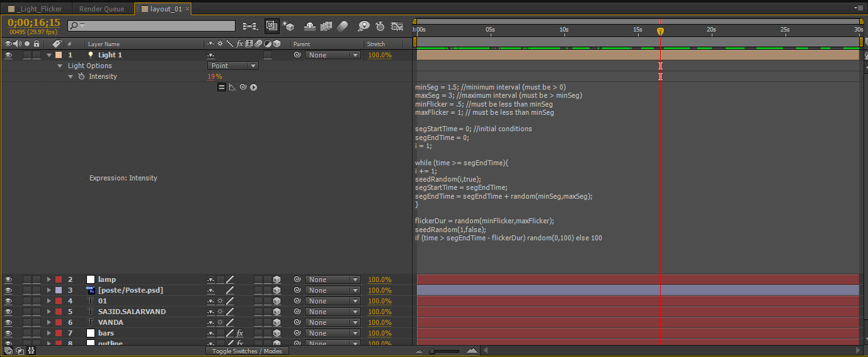Hide the poste/Poste.psd layer
868x357 pixels.
click(8, 290)
